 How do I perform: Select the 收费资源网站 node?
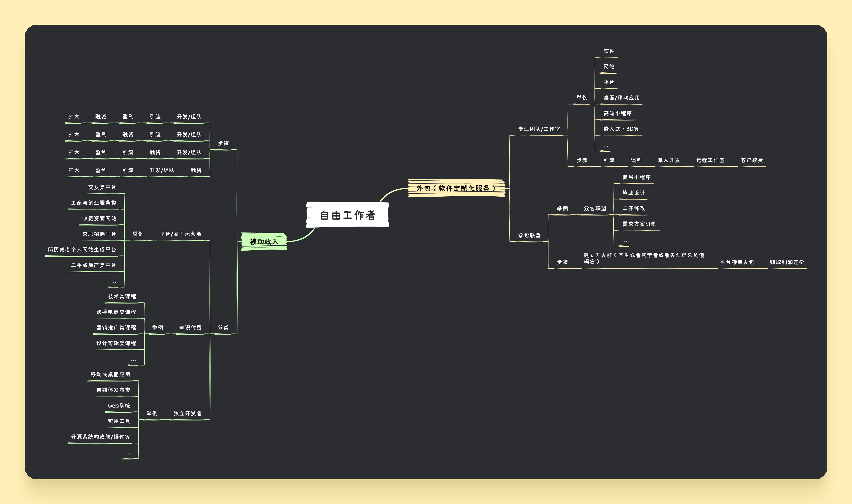pos(99,218)
